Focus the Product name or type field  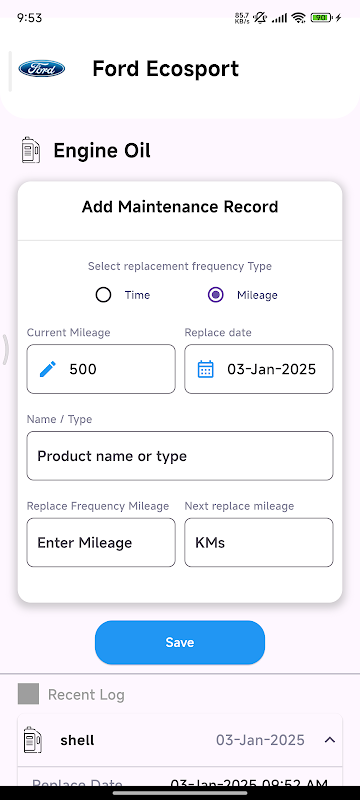click(180, 456)
